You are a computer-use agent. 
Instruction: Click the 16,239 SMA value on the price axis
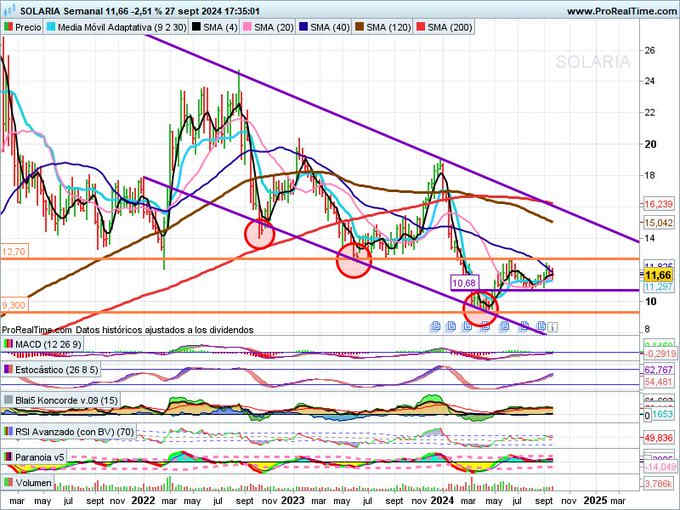click(659, 204)
